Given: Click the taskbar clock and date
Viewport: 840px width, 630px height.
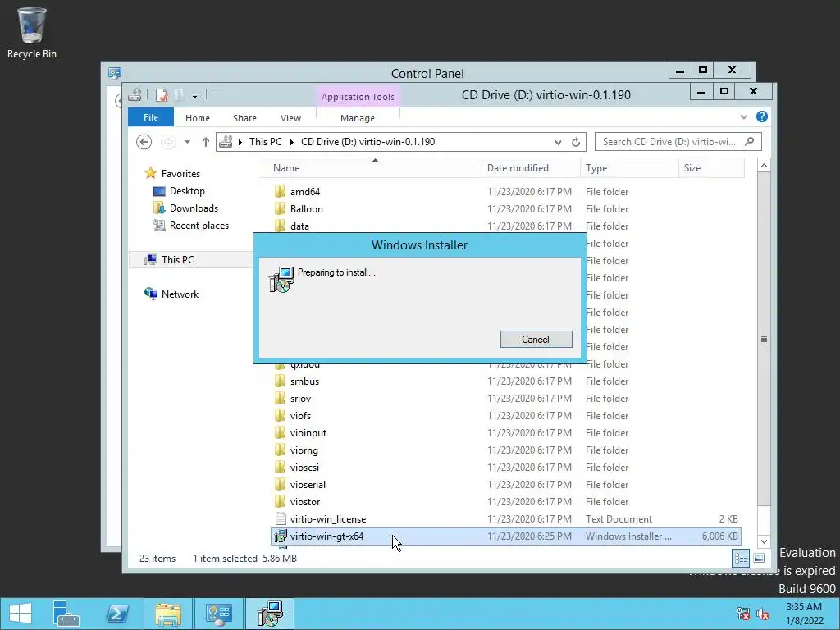Looking at the screenshot, I should (804, 614).
